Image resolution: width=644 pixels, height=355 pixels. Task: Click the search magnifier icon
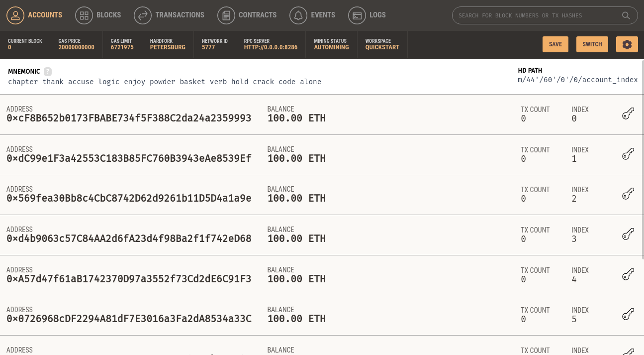click(x=626, y=15)
